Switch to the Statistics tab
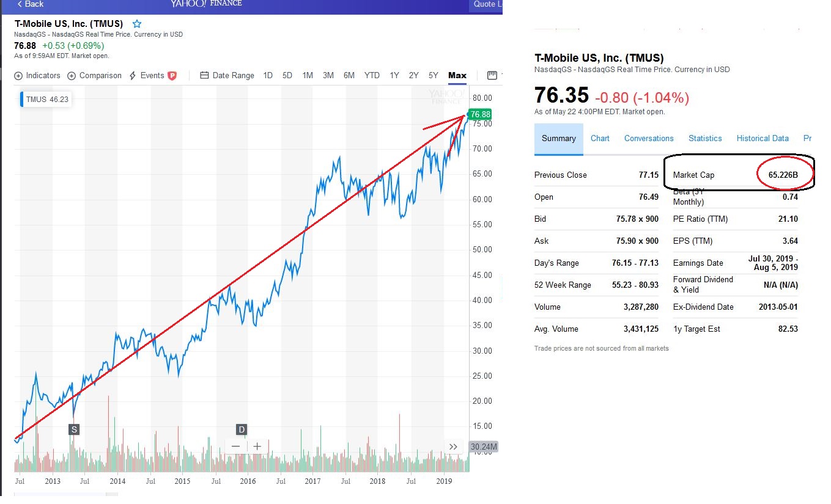Screen dimensions: 831x504 (x=705, y=139)
